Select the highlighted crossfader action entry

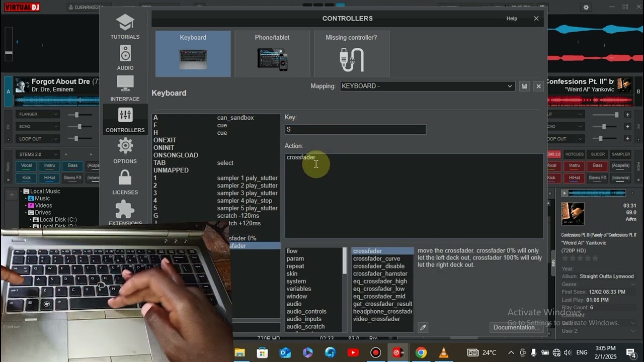[x=382, y=251]
